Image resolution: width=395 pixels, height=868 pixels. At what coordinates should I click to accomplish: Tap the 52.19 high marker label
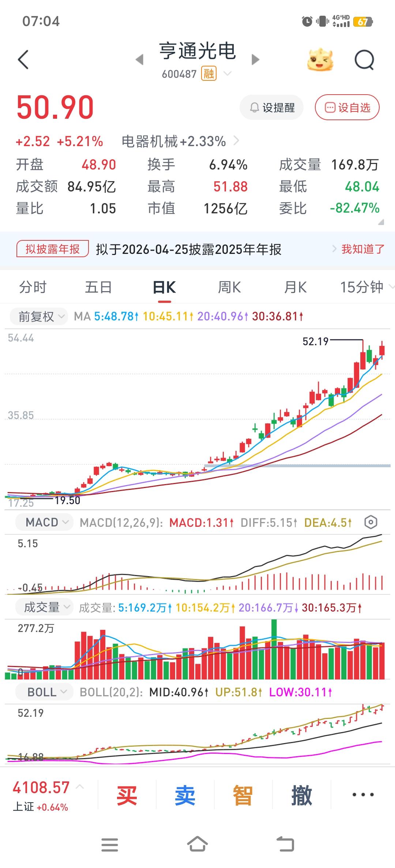(316, 342)
